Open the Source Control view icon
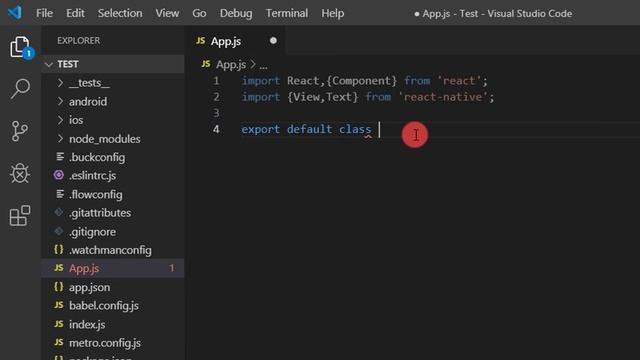 (x=20, y=131)
